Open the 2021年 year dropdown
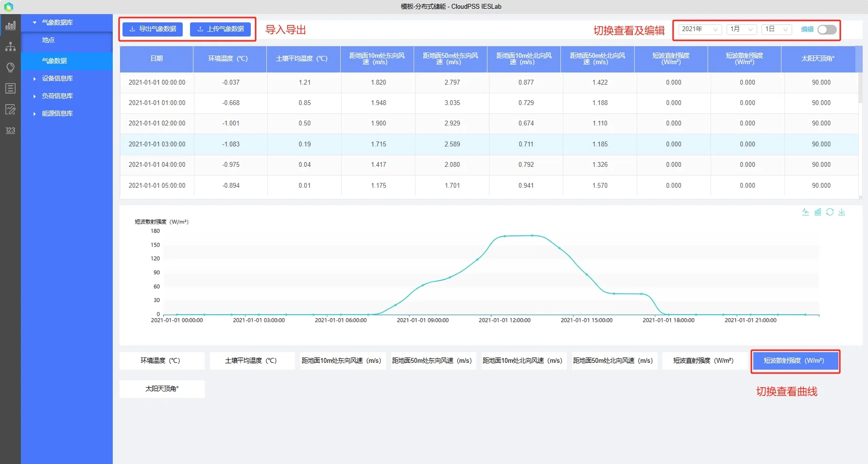 pyautogui.click(x=700, y=29)
